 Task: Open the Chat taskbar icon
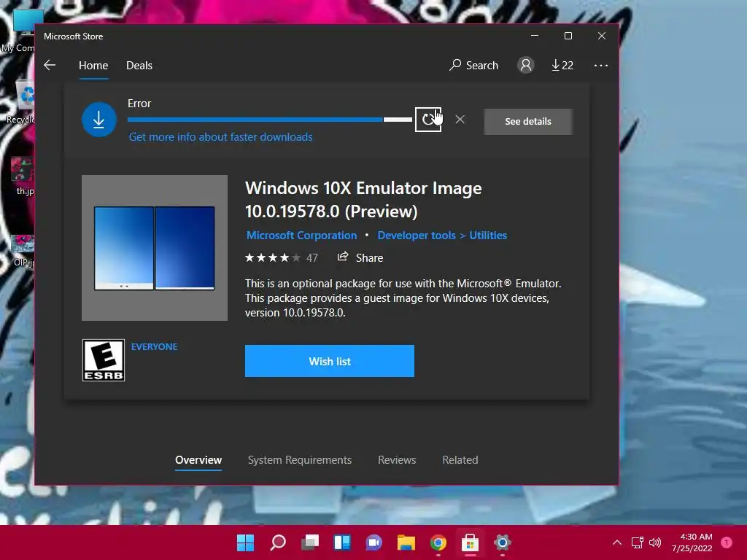pos(374,542)
